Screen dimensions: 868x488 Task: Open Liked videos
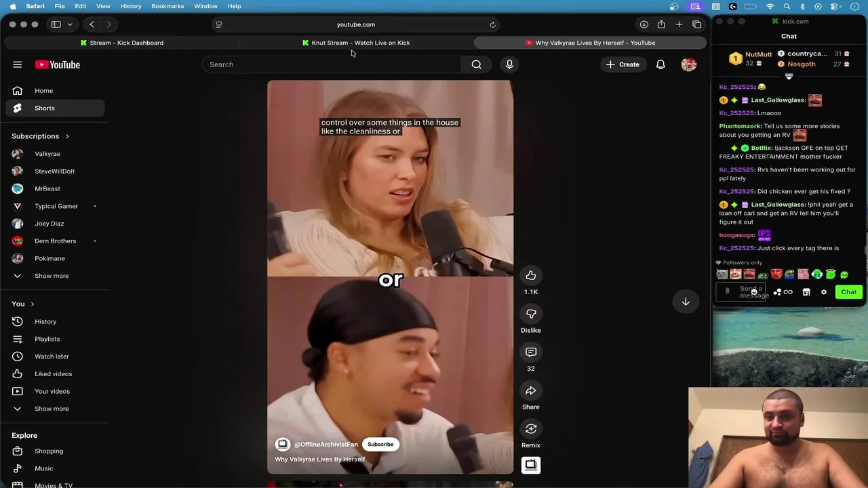point(54,374)
